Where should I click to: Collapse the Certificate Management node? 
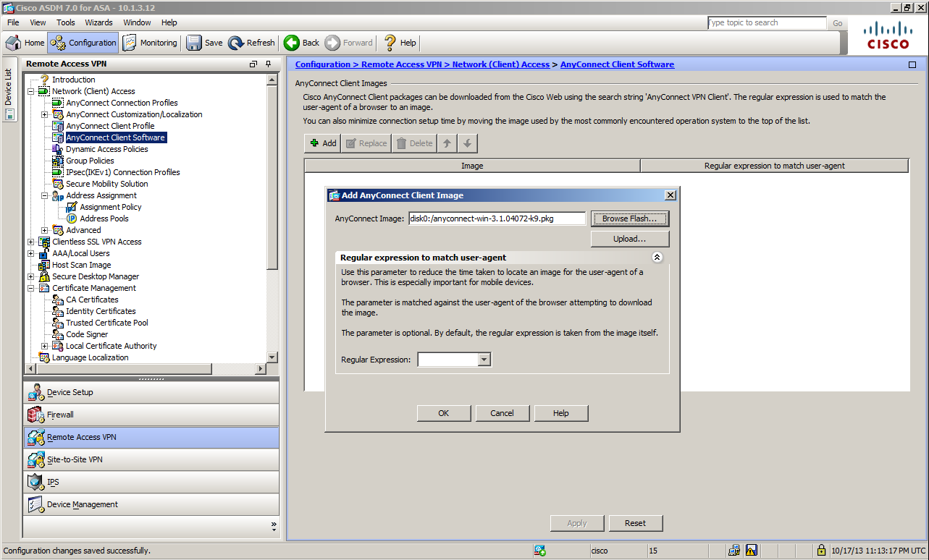pyautogui.click(x=30, y=288)
